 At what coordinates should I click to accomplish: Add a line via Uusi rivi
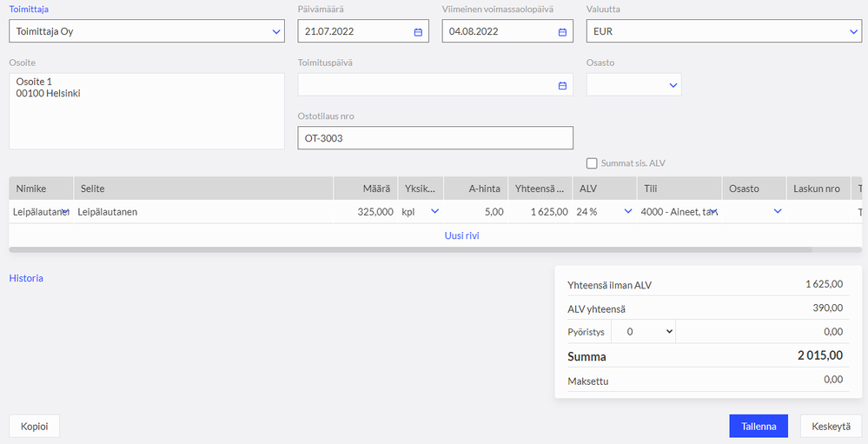pyautogui.click(x=461, y=235)
